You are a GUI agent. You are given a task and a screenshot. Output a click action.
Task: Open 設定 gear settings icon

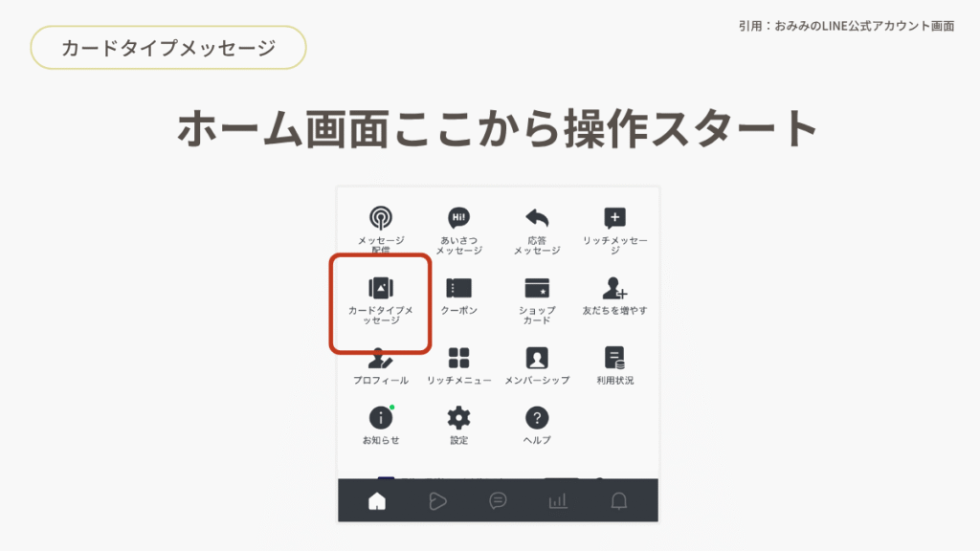point(459,418)
